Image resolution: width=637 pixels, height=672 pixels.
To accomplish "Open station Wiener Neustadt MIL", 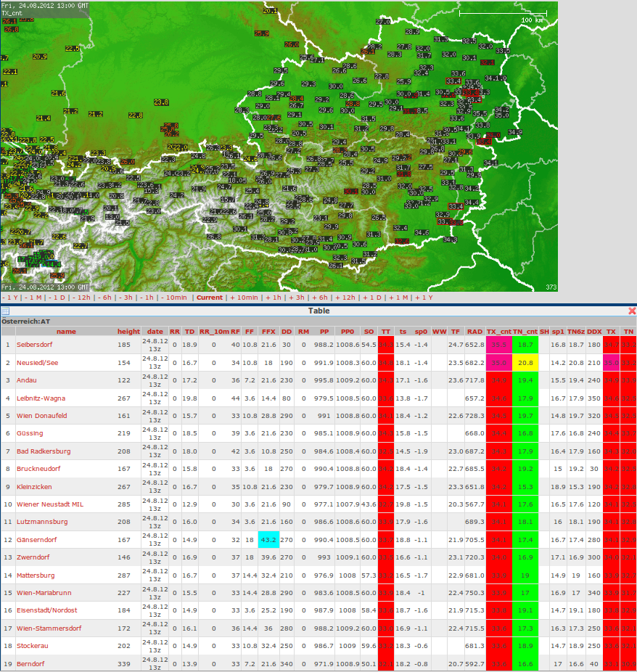I will 50,504.
